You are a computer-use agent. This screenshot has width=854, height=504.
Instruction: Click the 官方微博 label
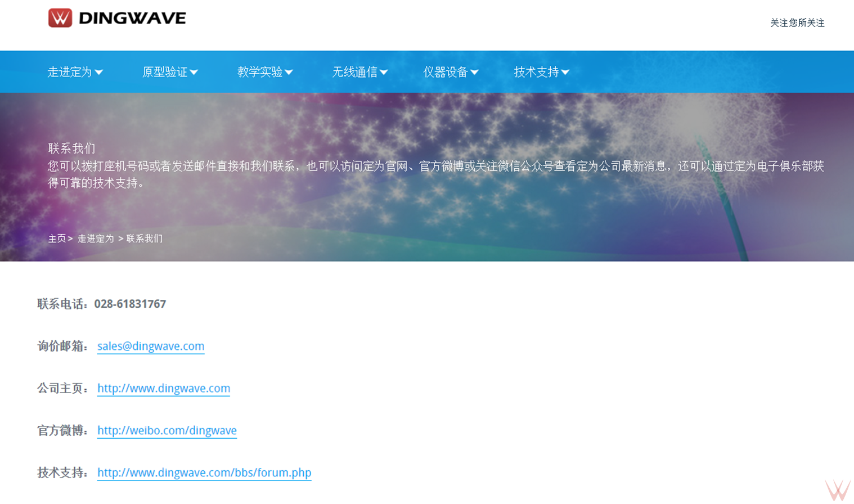[62, 430]
